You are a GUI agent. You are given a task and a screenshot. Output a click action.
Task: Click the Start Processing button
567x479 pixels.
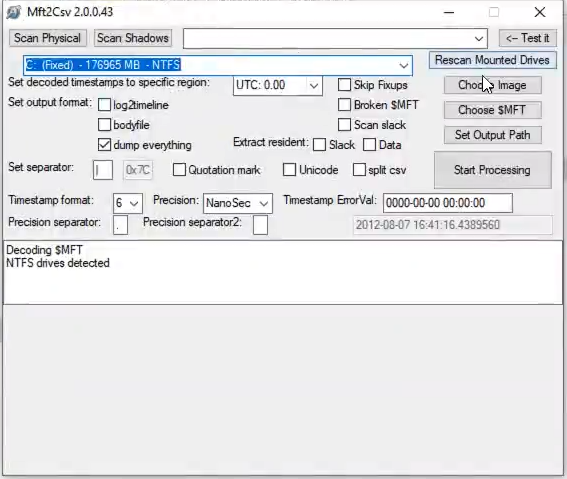tap(493, 170)
